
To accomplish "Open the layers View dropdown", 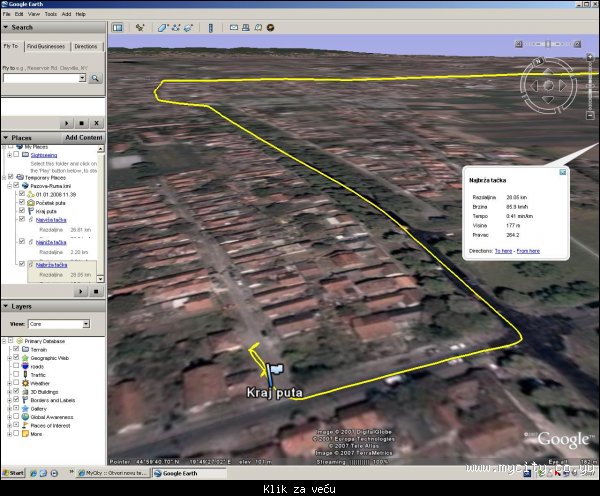I will [x=86, y=324].
